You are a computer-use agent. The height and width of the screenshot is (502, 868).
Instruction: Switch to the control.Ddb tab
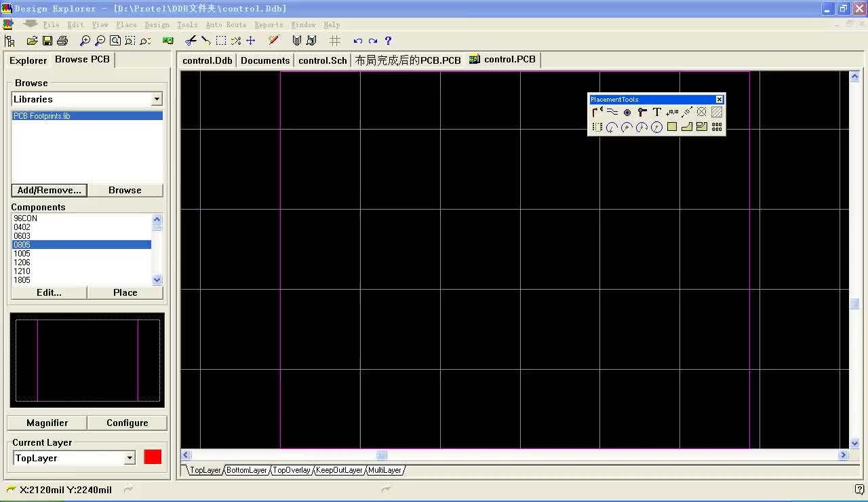(x=208, y=60)
